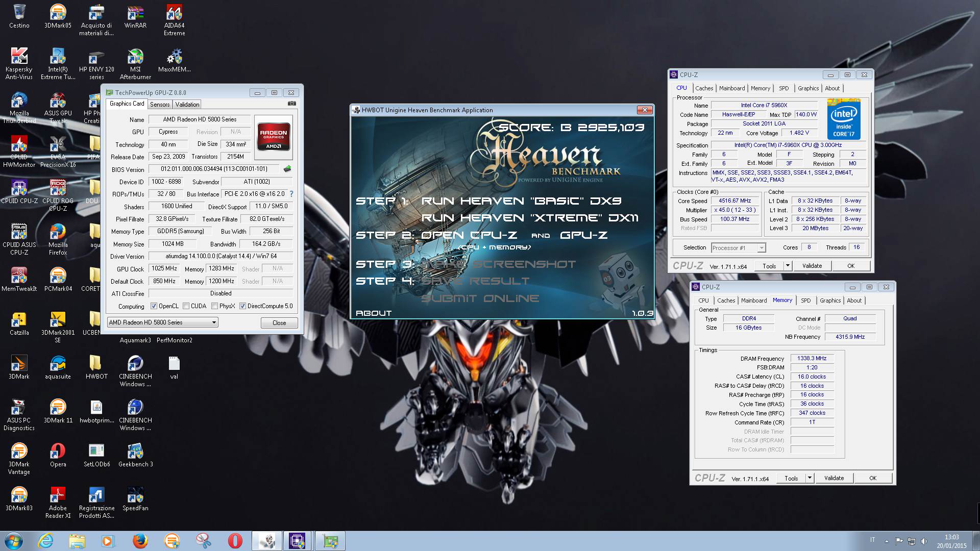Show hidden system tray icons arrow

887,541
